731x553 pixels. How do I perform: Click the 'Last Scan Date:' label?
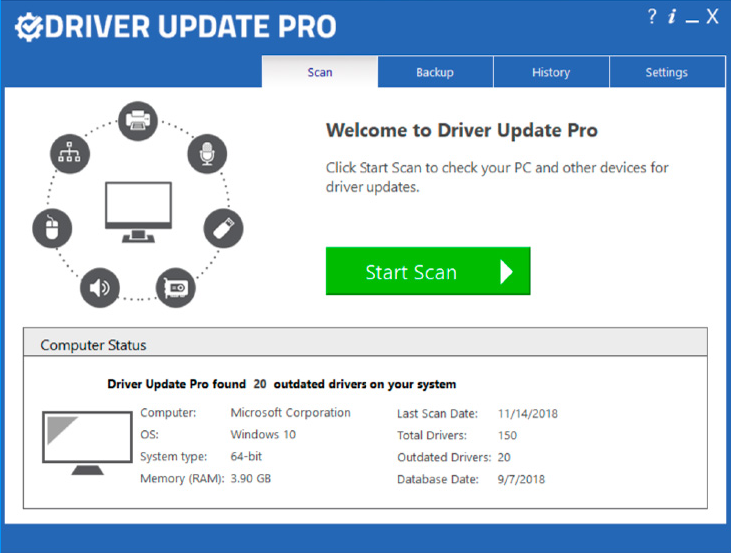[437, 414]
